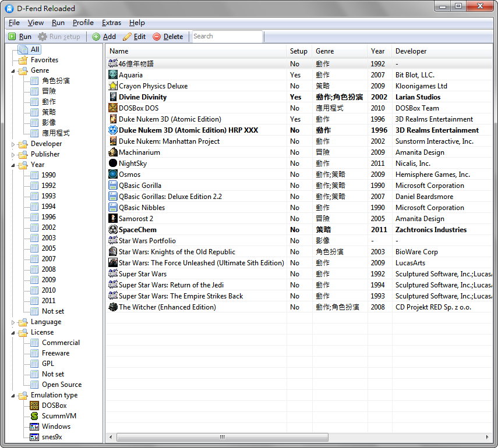Screen dimensions: 498x448
Task: Click the Favorites folder star icon
Action: click(23, 60)
